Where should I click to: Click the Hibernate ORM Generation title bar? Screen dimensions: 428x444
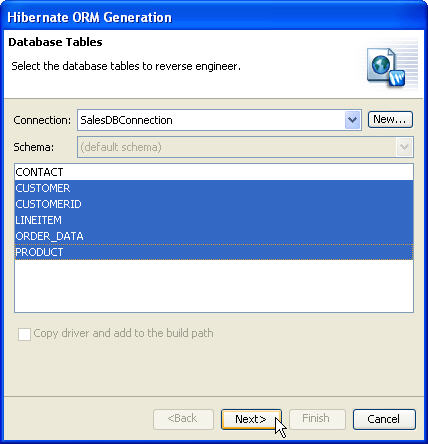214,17
